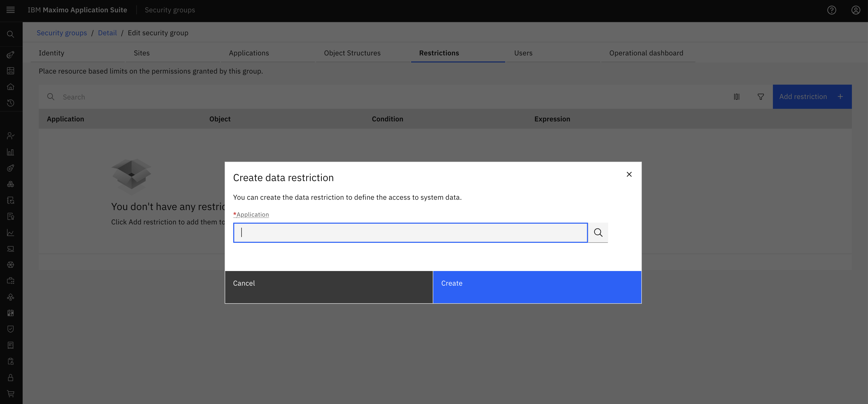Click the Create button in dialog

coord(537,287)
